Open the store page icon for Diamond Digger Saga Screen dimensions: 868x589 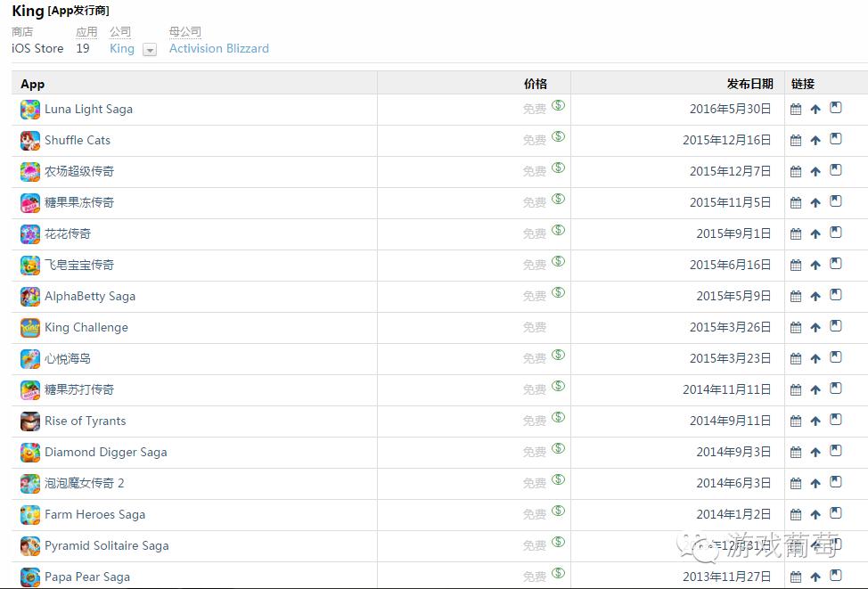point(835,451)
